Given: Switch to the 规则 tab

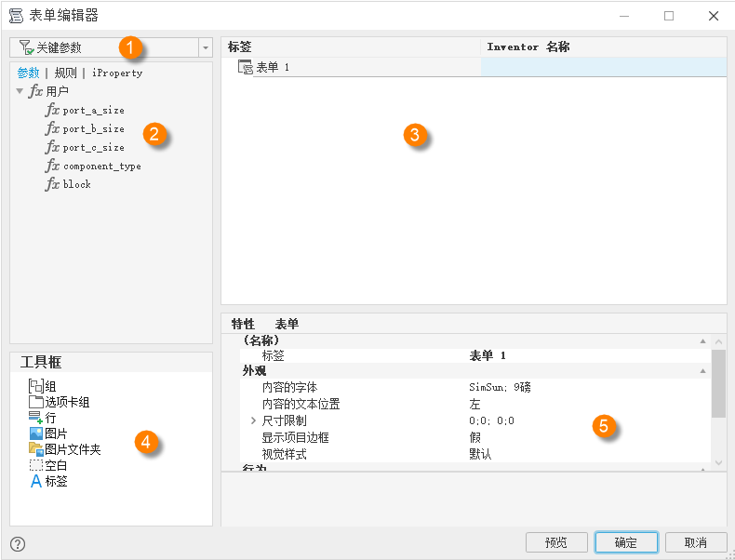Looking at the screenshot, I should [x=66, y=73].
